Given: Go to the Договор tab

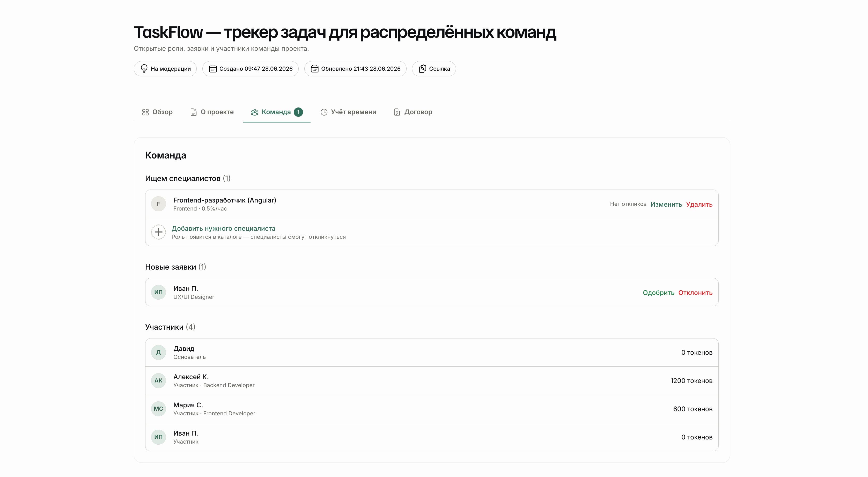Looking at the screenshot, I should [413, 112].
